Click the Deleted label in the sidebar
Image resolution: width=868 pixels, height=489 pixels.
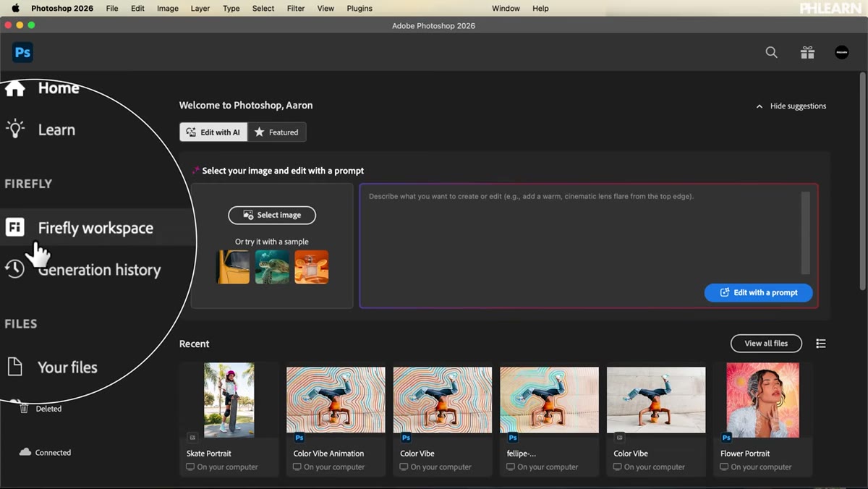pyautogui.click(x=49, y=409)
